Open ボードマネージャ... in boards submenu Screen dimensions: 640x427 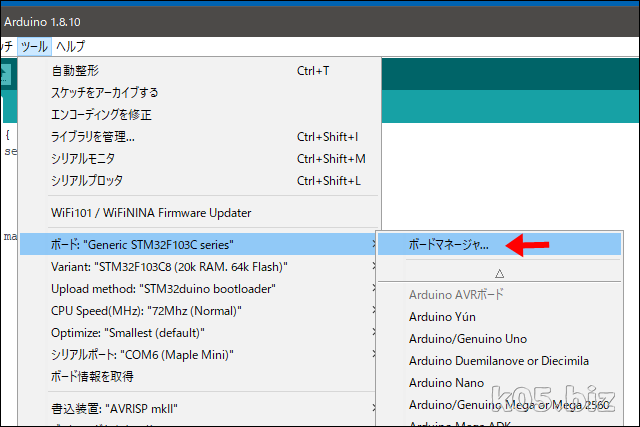pos(499,245)
